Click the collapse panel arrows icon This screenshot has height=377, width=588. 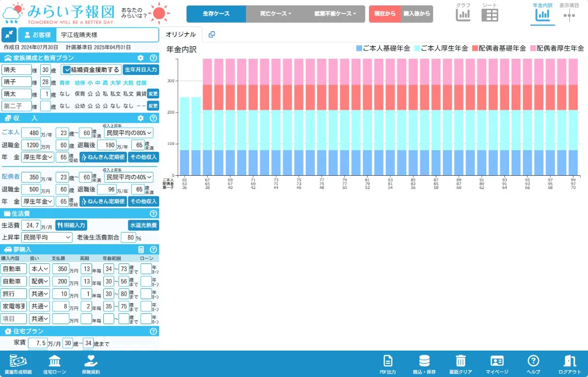tap(9, 35)
